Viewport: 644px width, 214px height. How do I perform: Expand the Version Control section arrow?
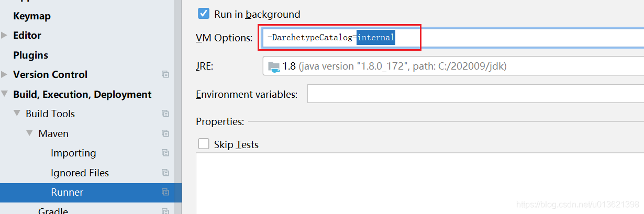[5, 75]
